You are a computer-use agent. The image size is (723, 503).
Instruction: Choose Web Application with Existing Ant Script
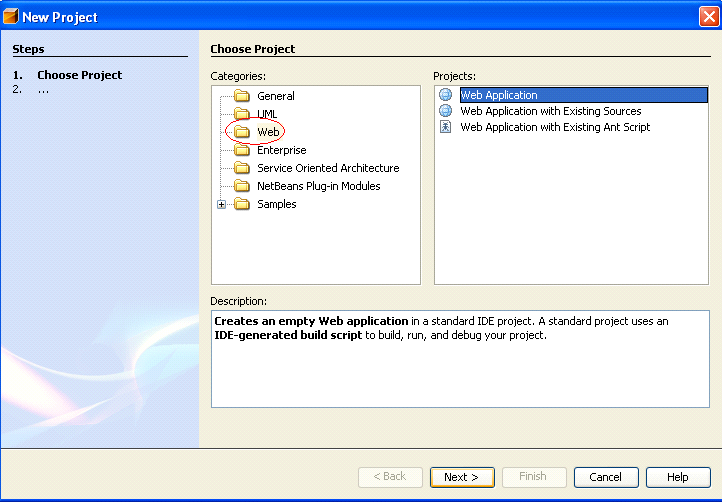click(x=555, y=127)
